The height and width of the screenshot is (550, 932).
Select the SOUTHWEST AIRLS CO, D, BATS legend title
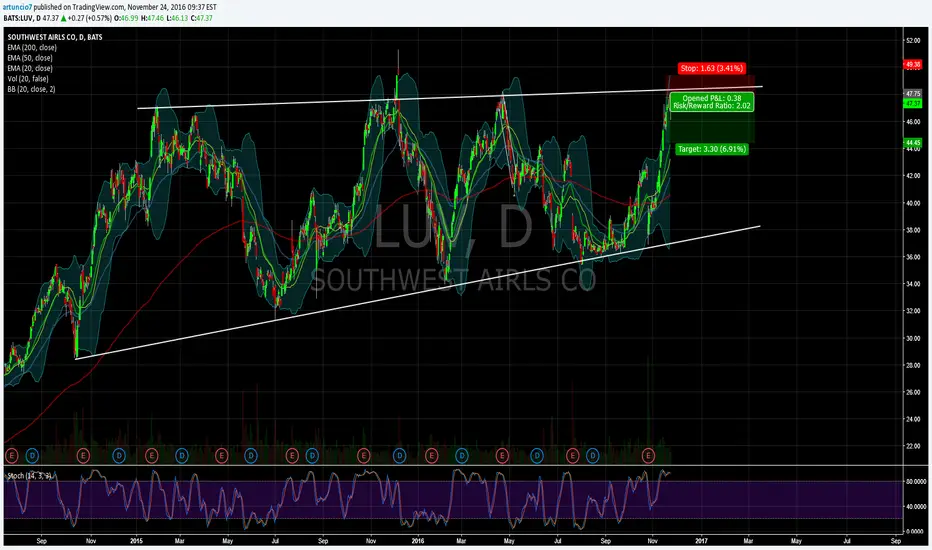click(x=55, y=37)
